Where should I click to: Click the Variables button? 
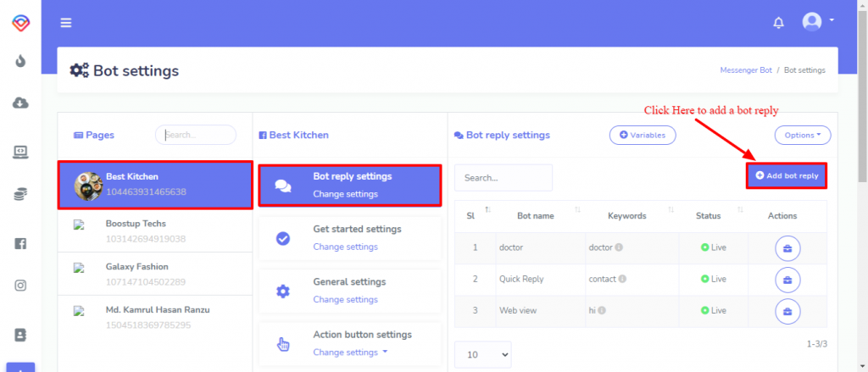click(643, 135)
